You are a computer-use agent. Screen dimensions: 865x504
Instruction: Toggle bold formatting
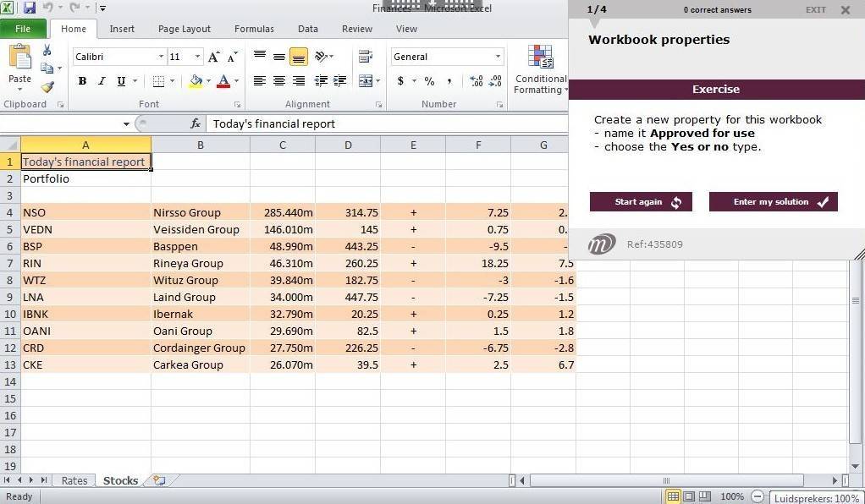[82, 81]
